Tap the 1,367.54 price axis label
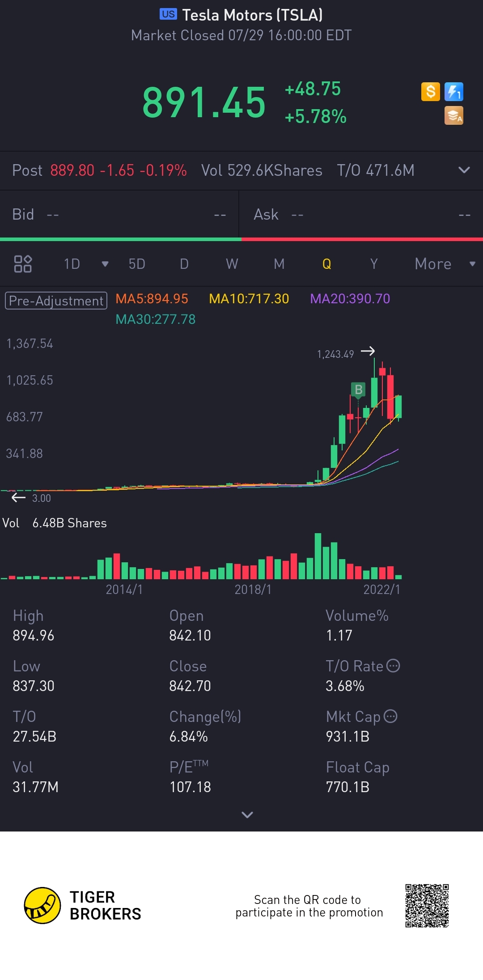The image size is (483, 980). 30,344
